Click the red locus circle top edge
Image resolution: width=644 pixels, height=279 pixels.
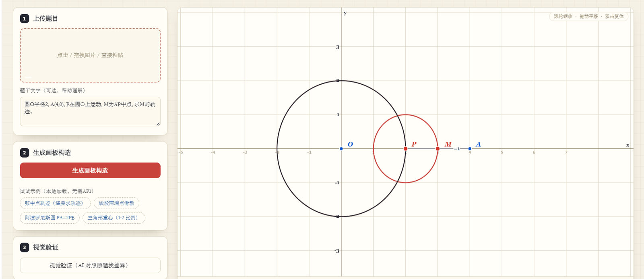[x=405, y=115]
